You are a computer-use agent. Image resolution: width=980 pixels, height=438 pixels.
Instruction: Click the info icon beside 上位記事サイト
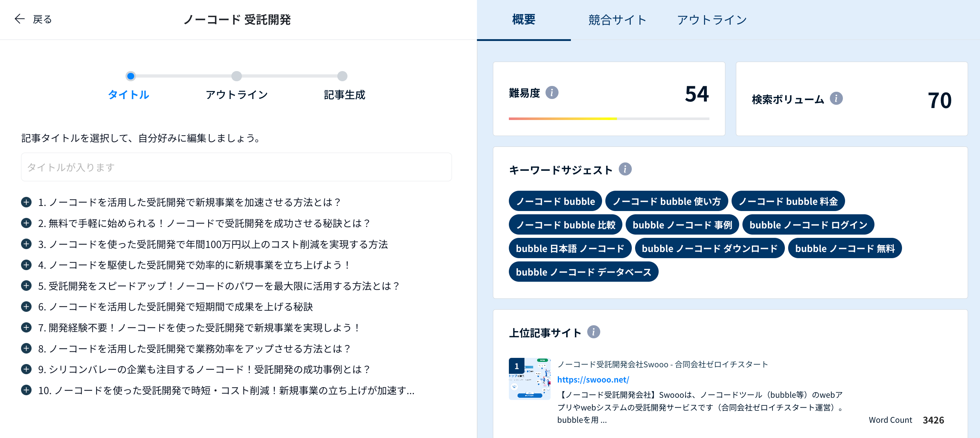(x=594, y=332)
